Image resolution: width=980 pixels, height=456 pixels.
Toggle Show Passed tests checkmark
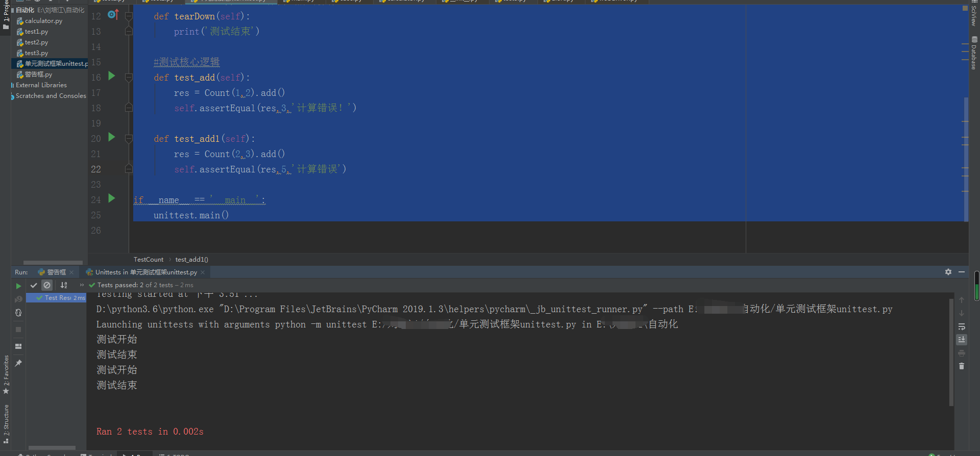(34, 285)
